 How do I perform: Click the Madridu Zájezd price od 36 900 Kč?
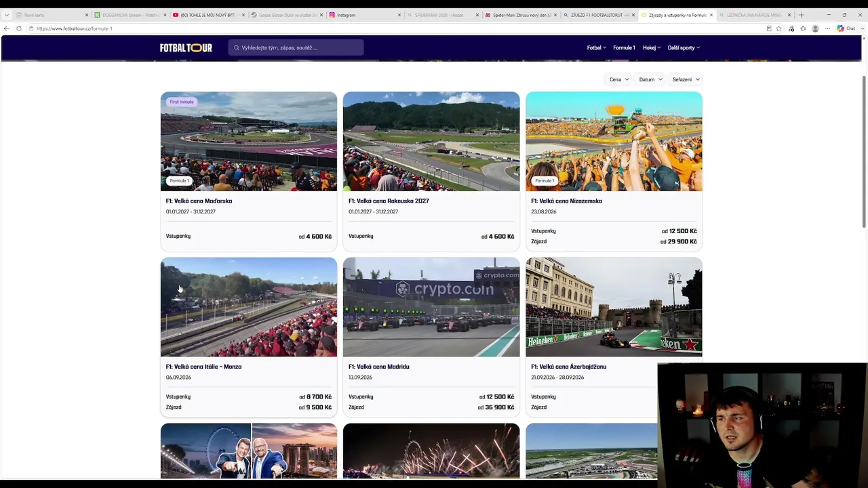click(x=496, y=407)
